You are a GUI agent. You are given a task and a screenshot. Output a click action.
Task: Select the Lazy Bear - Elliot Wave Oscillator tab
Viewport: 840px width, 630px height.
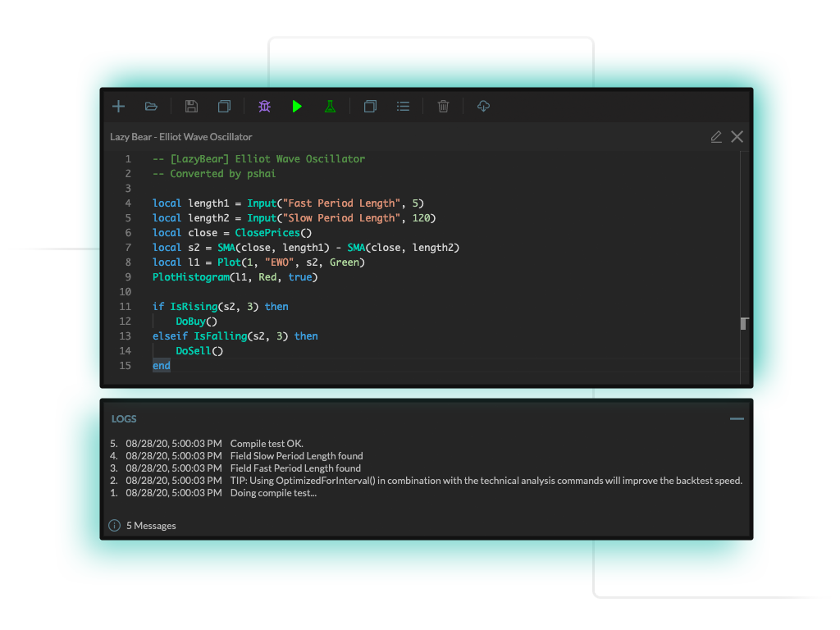(x=180, y=136)
